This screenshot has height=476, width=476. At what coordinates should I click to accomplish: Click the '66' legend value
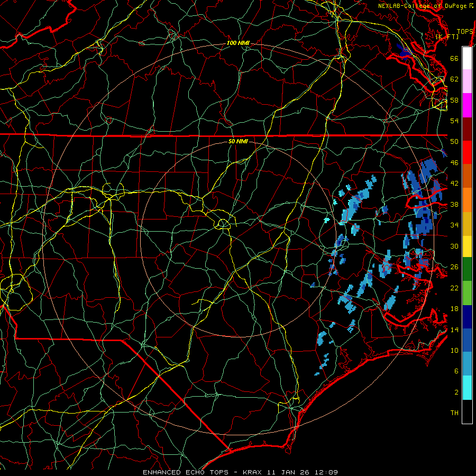454,58
